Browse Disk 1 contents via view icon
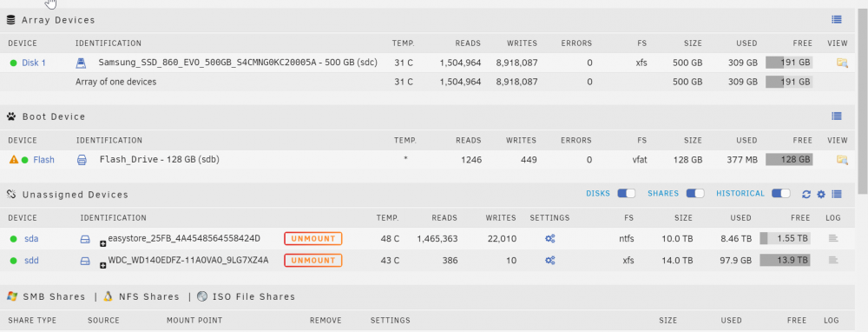The height and width of the screenshot is (332, 868). pos(842,63)
